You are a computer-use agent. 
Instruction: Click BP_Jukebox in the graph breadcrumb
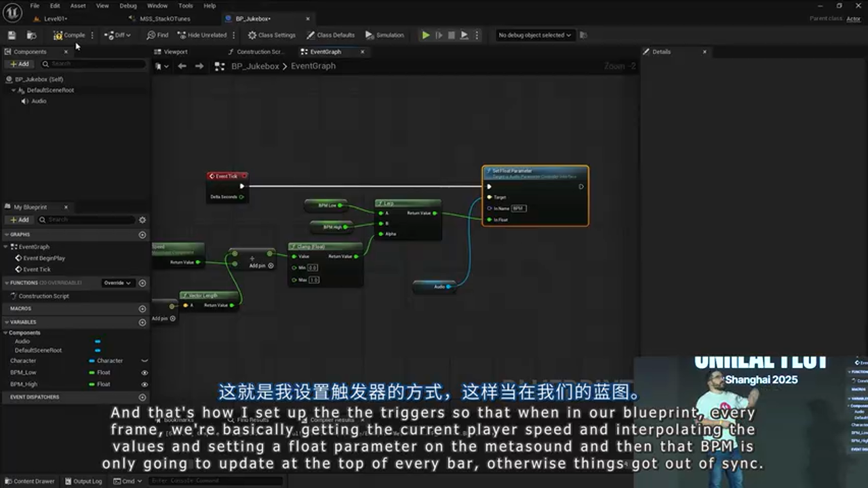tap(256, 66)
